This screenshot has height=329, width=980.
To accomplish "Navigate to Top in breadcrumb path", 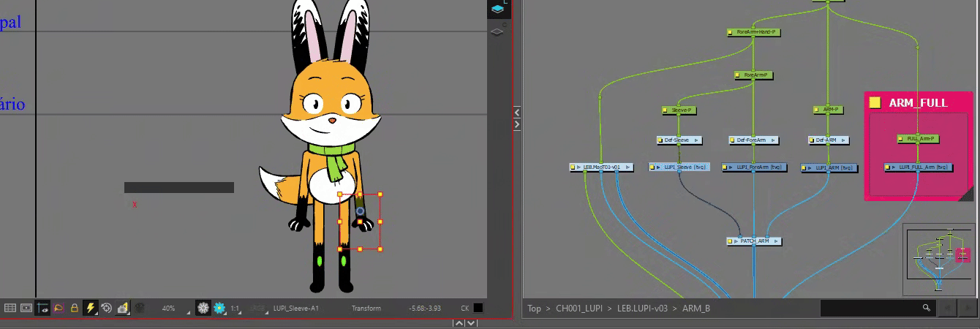I will coord(534,309).
